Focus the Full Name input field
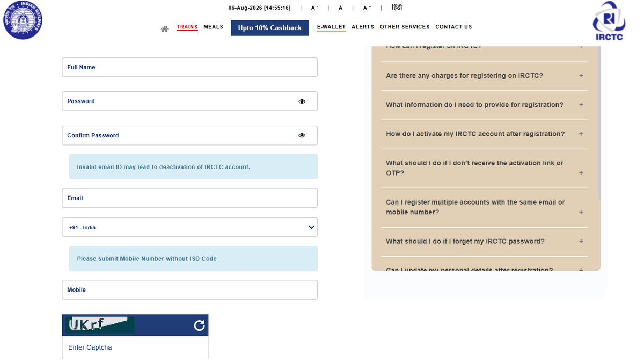644x363 pixels. (x=189, y=67)
